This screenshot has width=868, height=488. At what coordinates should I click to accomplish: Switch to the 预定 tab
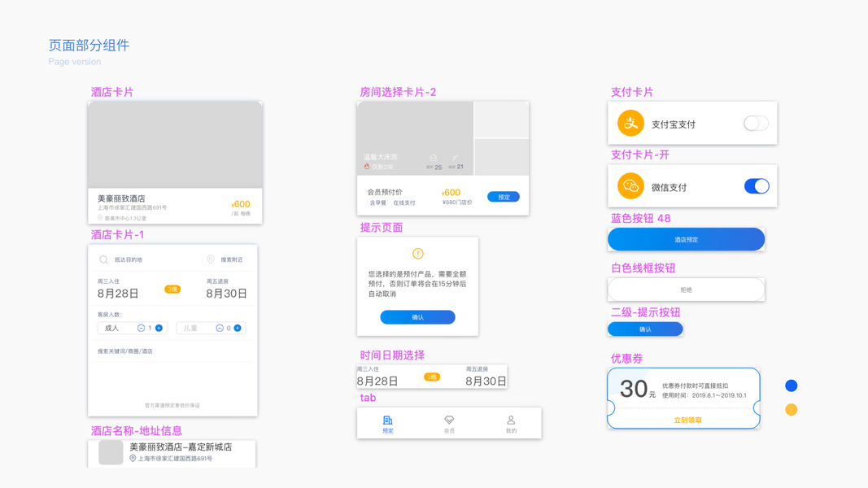point(388,424)
